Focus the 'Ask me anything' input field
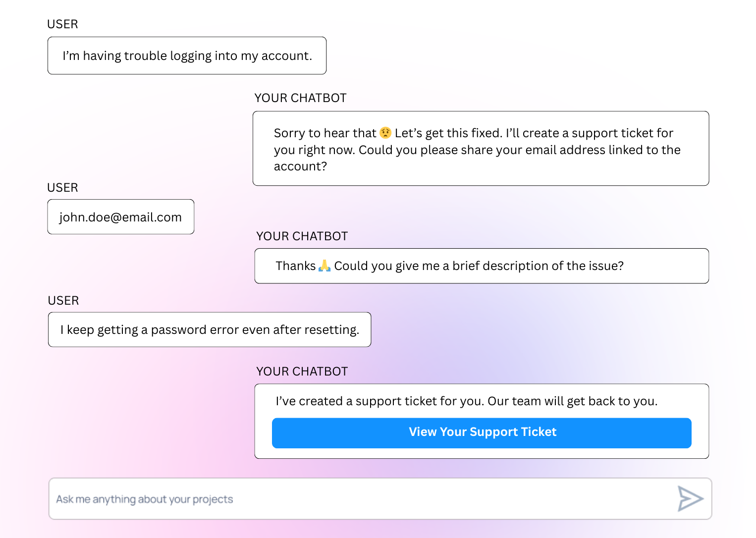This screenshot has height=538, width=756. (x=347, y=499)
